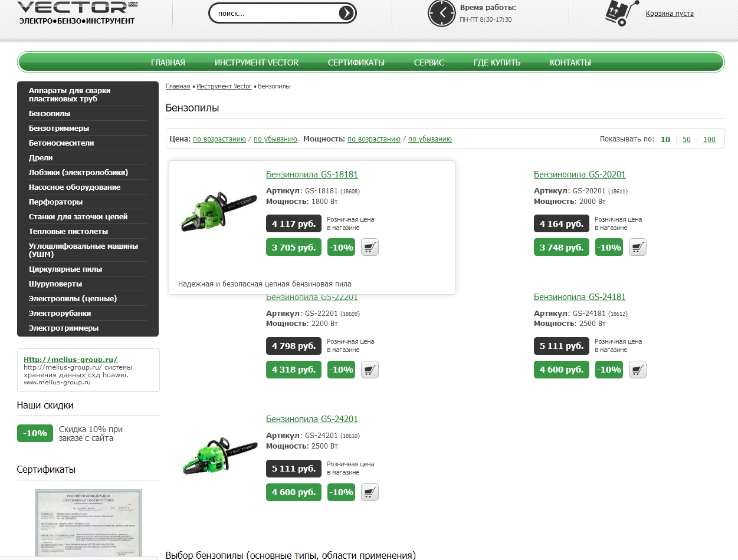The height and width of the screenshot is (560, 738).
Task: Show 10 items per page
Action: tap(665, 140)
